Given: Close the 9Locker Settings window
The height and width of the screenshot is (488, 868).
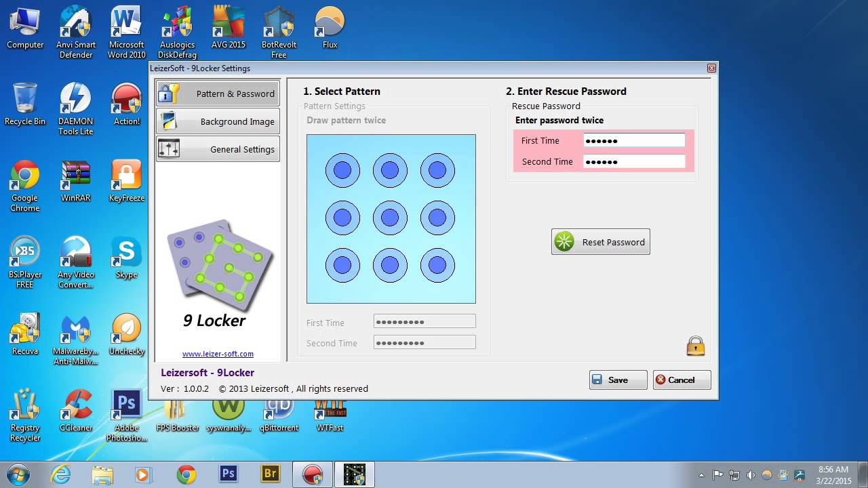Looking at the screenshot, I should pyautogui.click(x=711, y=68).
